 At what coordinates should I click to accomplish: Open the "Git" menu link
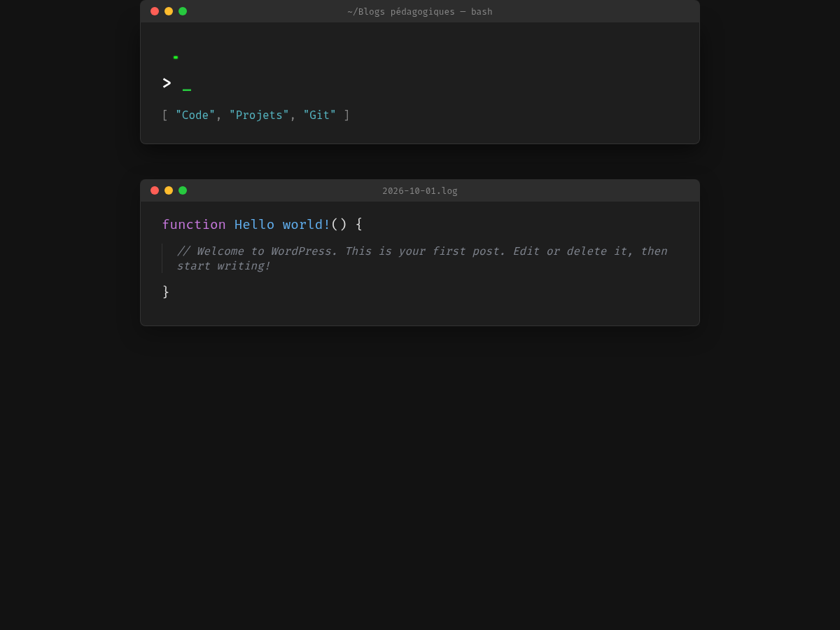point(319,115)
